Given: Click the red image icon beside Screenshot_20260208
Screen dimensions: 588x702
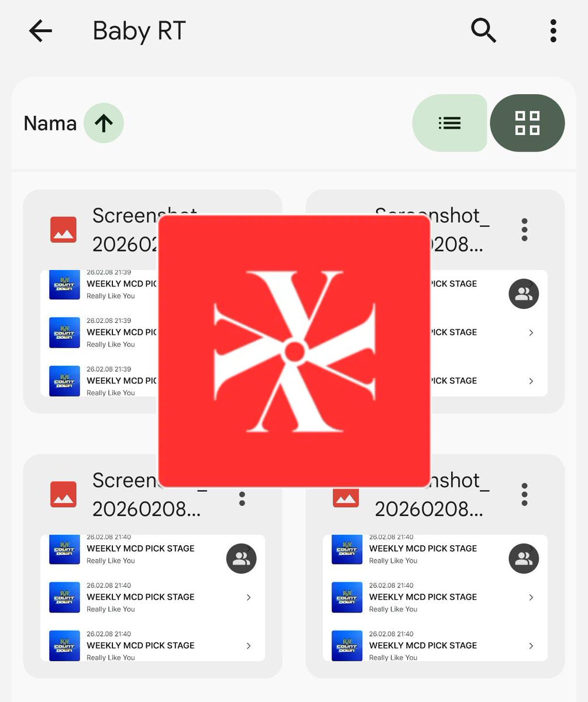Looking at the screenshot, I should click(63, 229).
